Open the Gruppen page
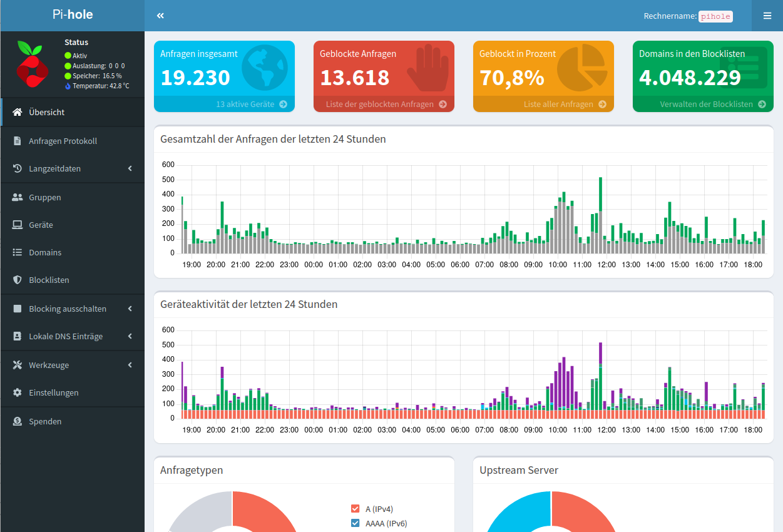 pyautogui.click(x=73, y=197)
